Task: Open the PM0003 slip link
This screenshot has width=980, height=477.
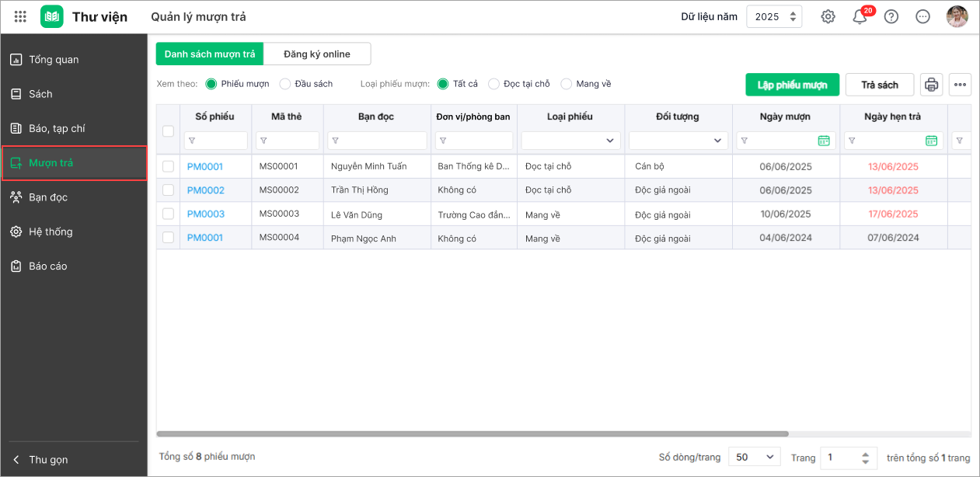Action: pyautogui.click(x=206, y=214)
